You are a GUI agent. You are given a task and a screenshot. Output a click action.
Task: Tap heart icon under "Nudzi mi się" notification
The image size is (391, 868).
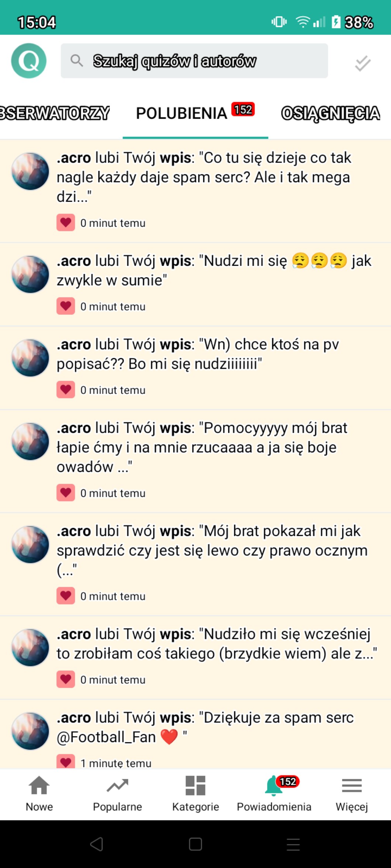coord(66,306)
